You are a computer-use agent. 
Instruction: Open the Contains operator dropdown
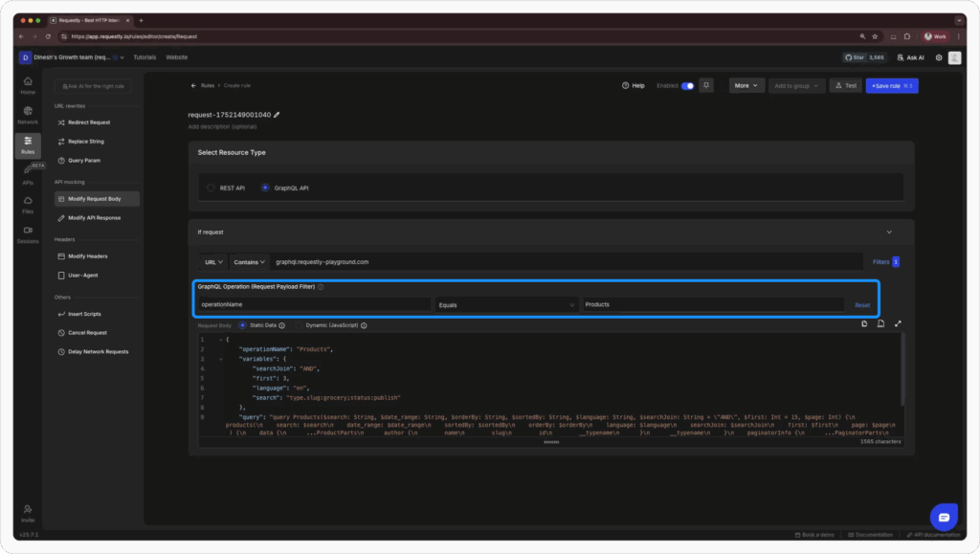tap(250, 262)
